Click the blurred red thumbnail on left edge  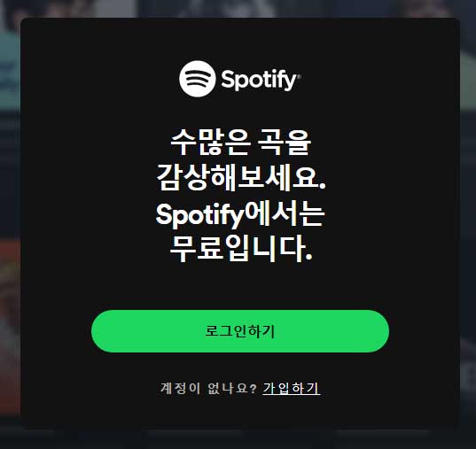pyautogui.click(x=10, y=304)
